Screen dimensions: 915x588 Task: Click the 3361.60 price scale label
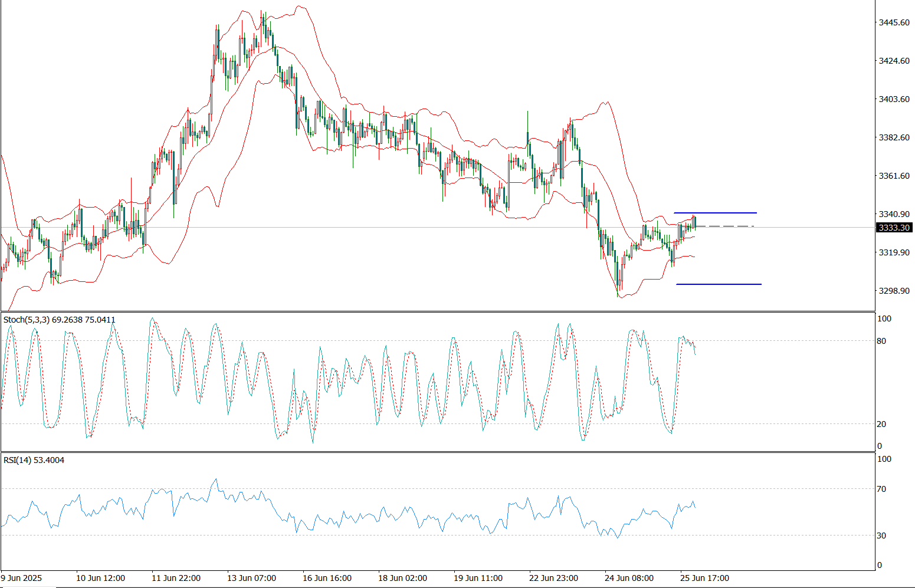coord(894,176)
